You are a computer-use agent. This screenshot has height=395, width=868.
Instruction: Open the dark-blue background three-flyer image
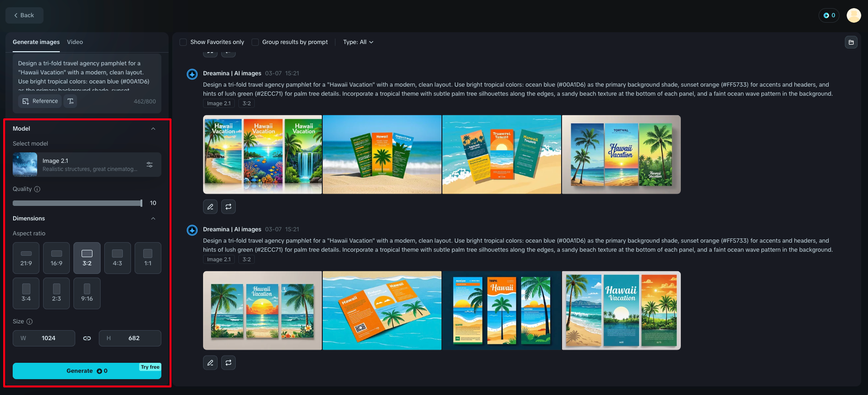(x=502, y=311)
